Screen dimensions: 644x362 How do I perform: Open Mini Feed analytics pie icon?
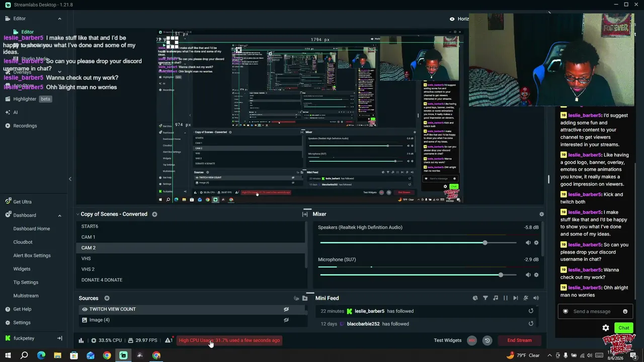click(x=475, y=298)
